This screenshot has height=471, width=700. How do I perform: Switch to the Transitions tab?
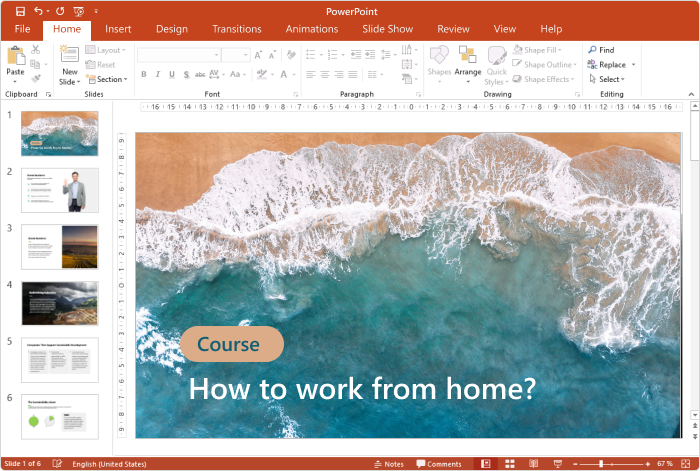237,29
